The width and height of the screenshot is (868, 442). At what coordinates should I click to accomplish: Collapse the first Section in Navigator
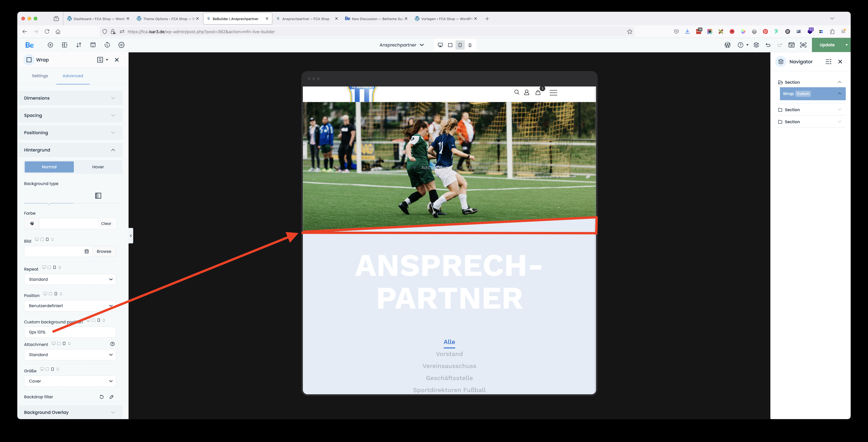coord(839,82)
